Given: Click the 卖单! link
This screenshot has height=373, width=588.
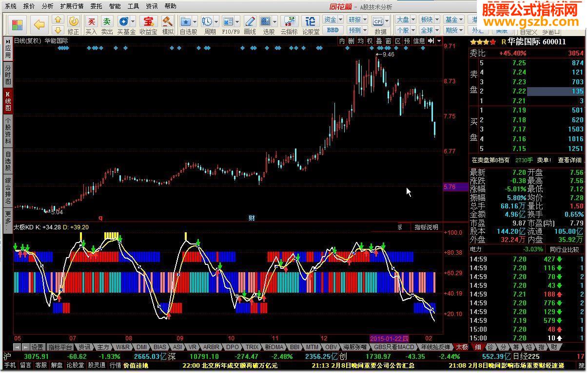Looking at the screenshot, I should (544, 160).
